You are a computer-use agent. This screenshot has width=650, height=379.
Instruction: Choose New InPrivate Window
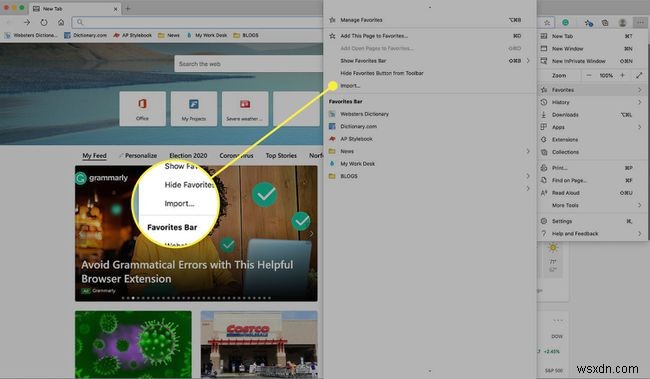tap(592, 61)
